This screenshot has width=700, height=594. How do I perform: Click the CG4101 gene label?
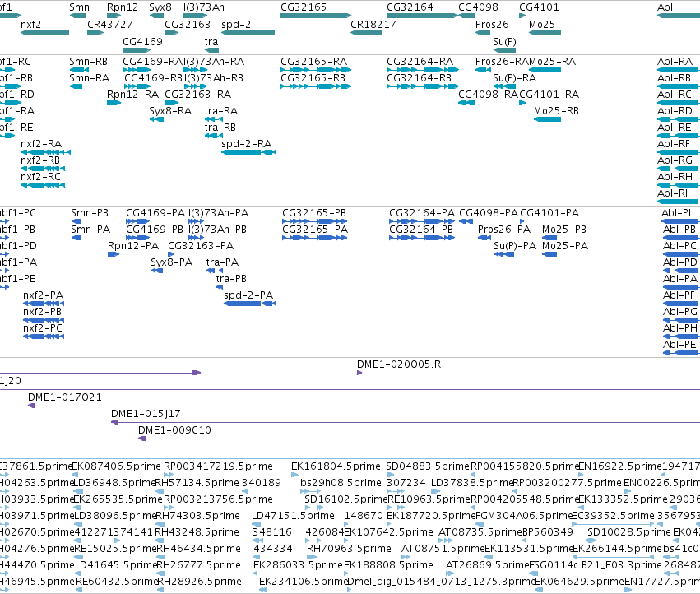pyautogui.click(x=539, y=7)
